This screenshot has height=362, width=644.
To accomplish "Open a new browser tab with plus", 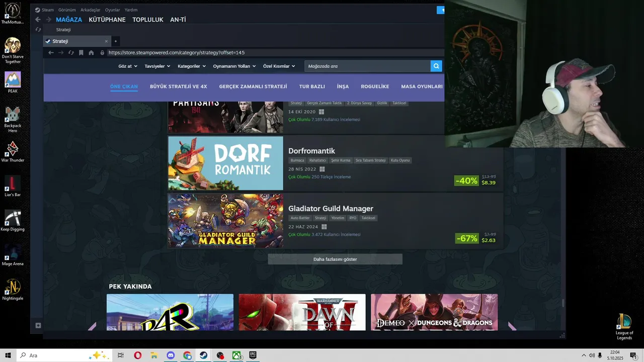I will (115, 41).
